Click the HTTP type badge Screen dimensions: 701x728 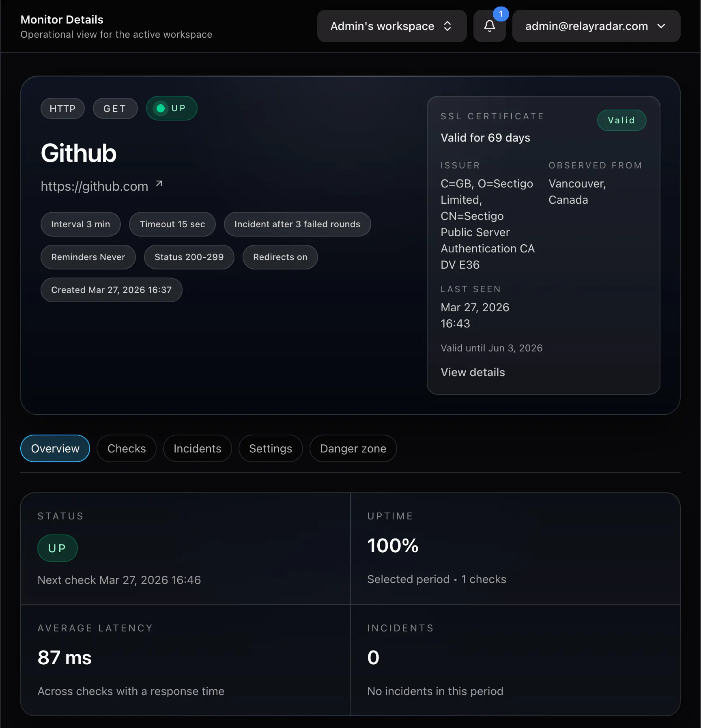click(x=62, y=109)
